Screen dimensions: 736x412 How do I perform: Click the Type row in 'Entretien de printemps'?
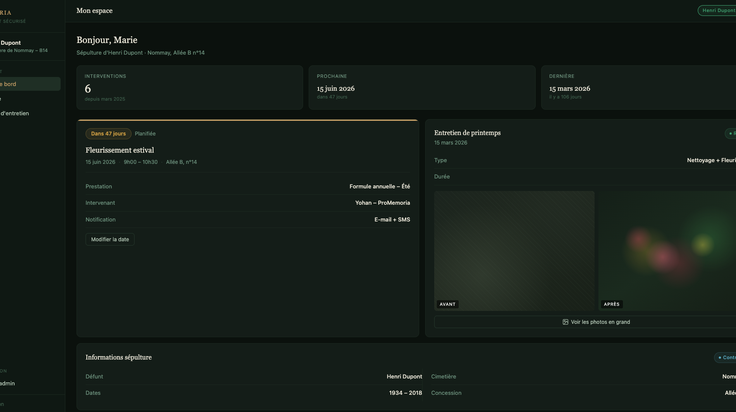(585, 160)
